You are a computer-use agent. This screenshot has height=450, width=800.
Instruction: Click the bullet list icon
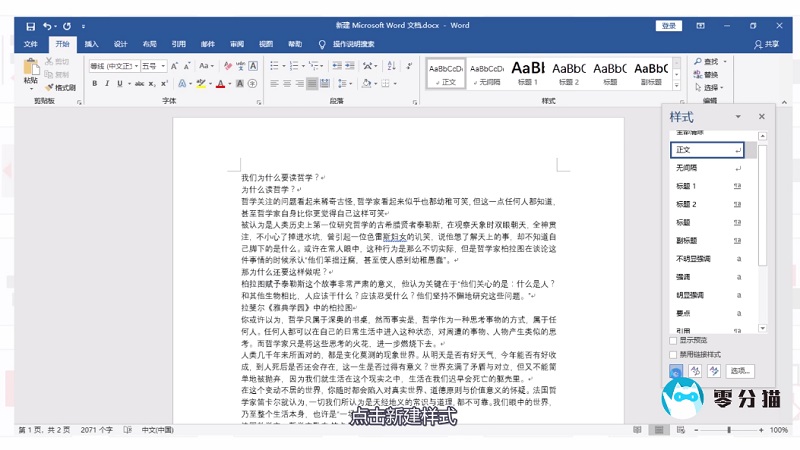(276, 66)
